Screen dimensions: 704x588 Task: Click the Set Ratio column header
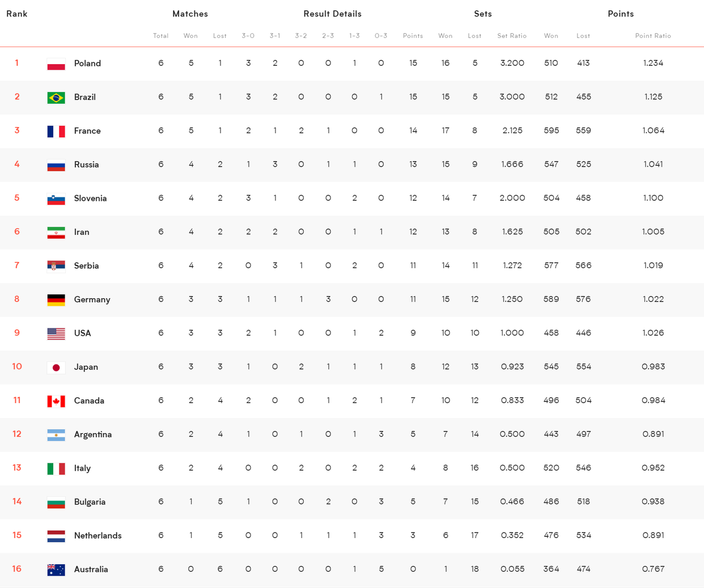(x=512, y=36)
